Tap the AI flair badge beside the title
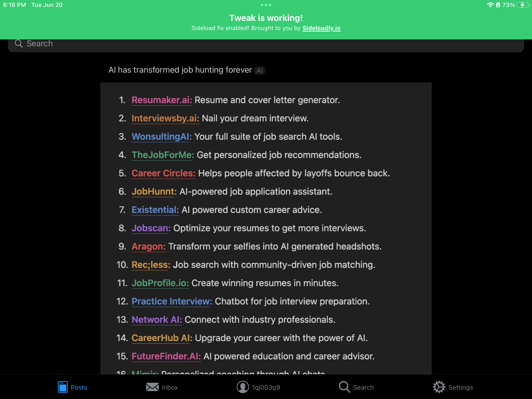 point(260,70)
